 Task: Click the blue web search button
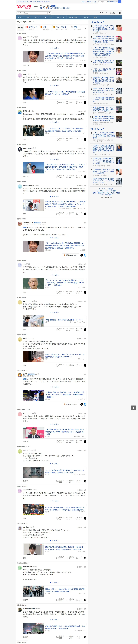(x=120, y=2)
